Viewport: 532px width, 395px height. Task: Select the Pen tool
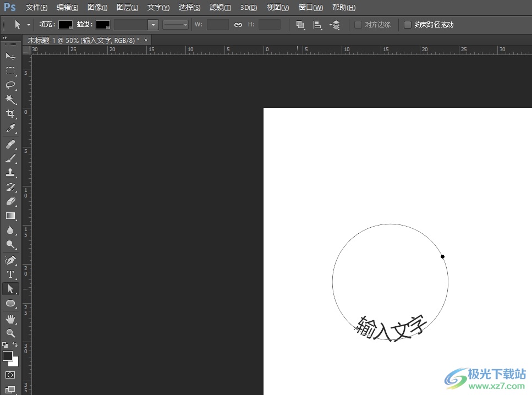[10, 260]
